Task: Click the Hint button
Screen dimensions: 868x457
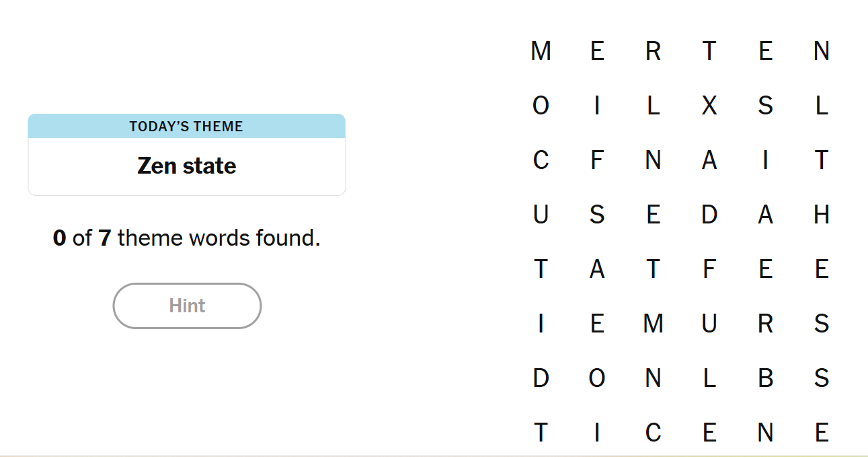Action: coord(187,306)
